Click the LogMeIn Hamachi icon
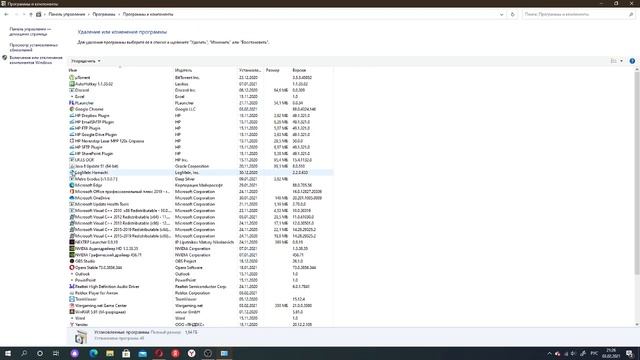The image size is (640, 360). (72, 173)
